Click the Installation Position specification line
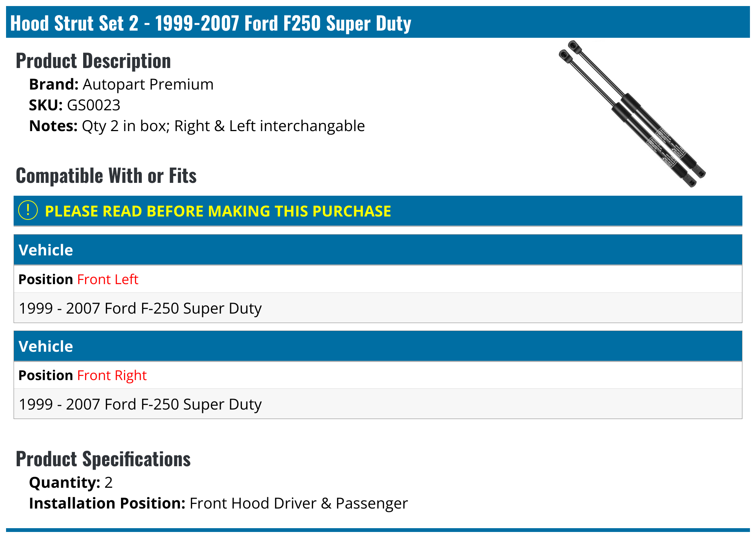Viewport: 756px width, 538px height. (218, 504)
